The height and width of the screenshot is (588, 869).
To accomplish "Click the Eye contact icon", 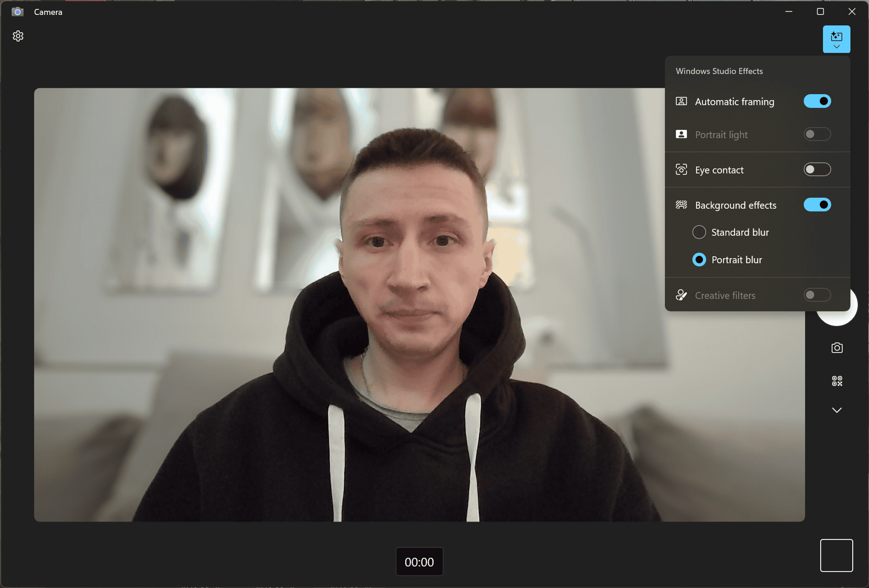I will pos(681,170).
